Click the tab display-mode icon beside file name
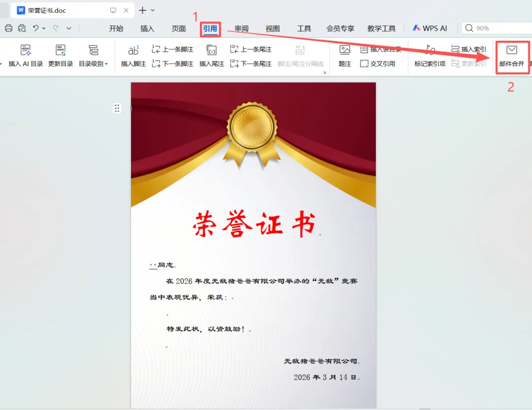532x410 pixels. tap(113, 10)
